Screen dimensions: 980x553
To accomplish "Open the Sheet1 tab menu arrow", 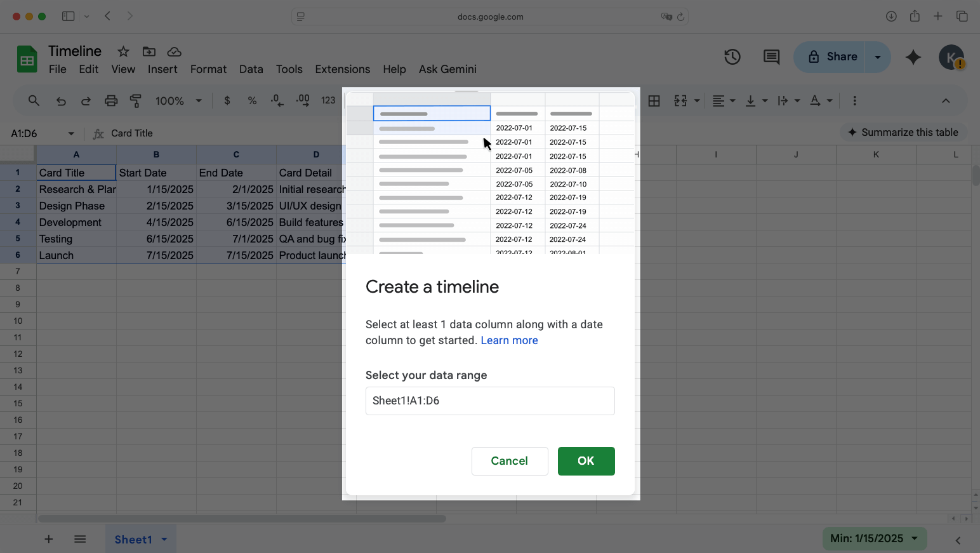I will [x=164, y=539].
